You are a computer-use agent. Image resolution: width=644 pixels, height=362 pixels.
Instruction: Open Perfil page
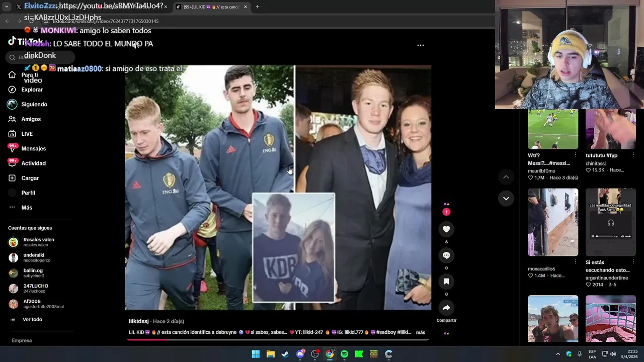22,193
